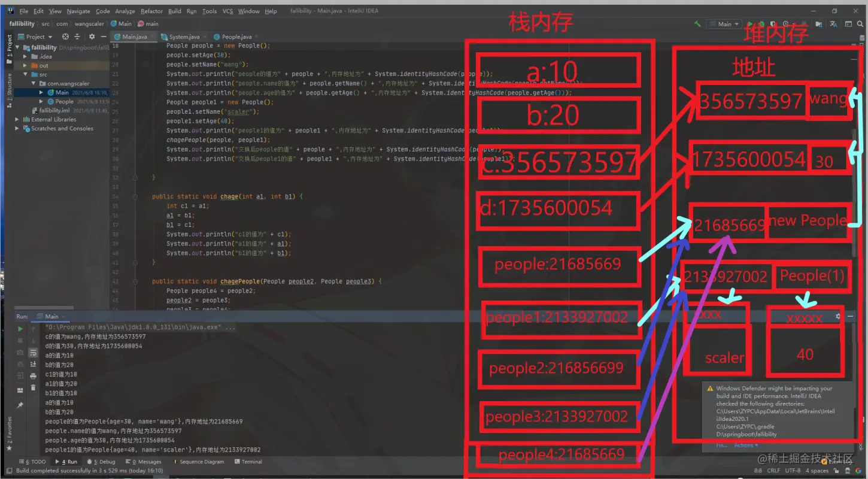Screen dimensions: 868x479
Task: Select fallibility.iml file in Project tree
Action: 54,110
